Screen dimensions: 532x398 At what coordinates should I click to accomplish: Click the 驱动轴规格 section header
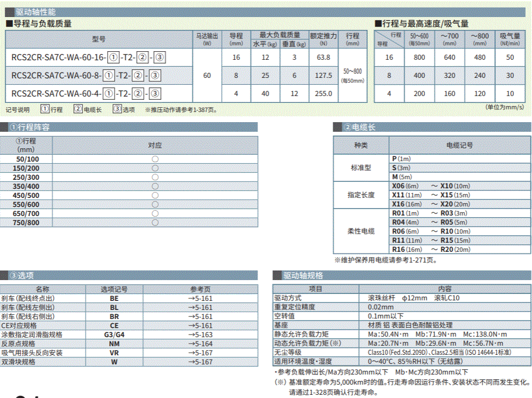pos(402,275)
